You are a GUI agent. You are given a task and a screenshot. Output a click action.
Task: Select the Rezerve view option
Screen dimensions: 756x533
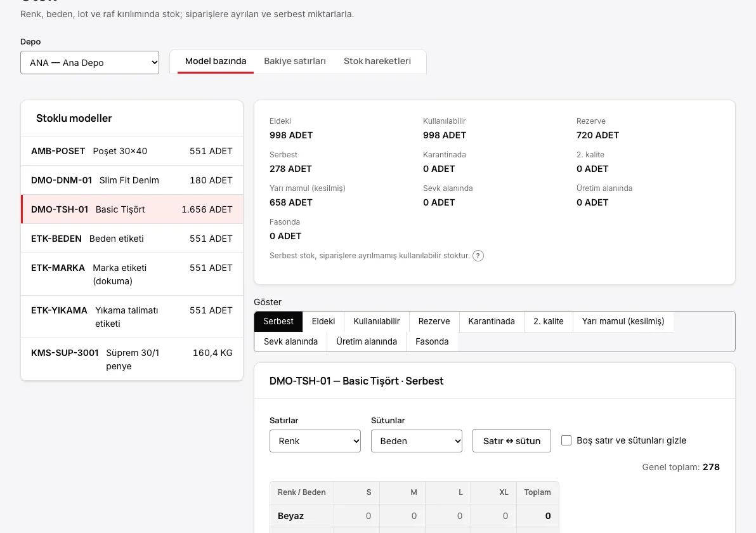point(434,322)
